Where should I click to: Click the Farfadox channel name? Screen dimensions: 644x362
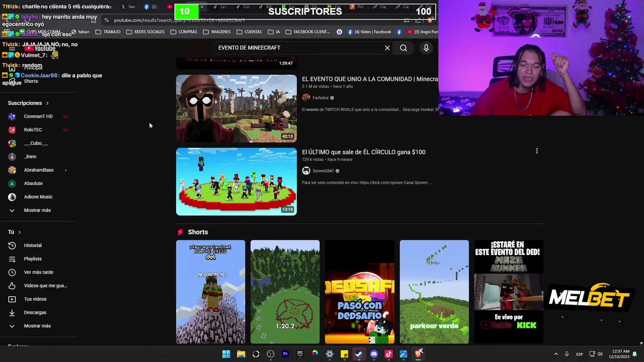320,98
